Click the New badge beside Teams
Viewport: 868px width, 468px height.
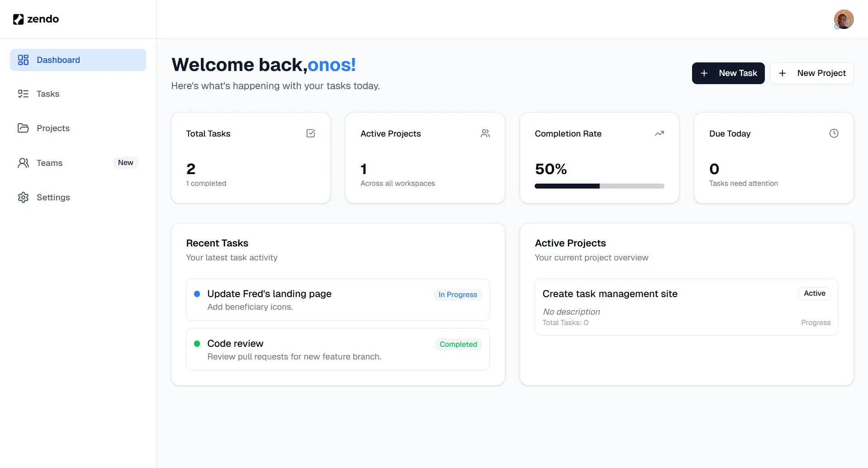[125, 163]
